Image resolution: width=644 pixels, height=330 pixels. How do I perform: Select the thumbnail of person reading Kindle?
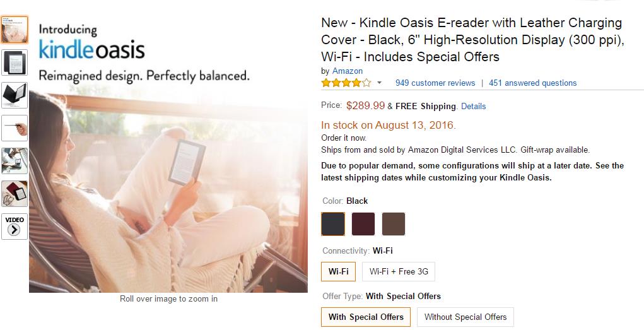14,160
